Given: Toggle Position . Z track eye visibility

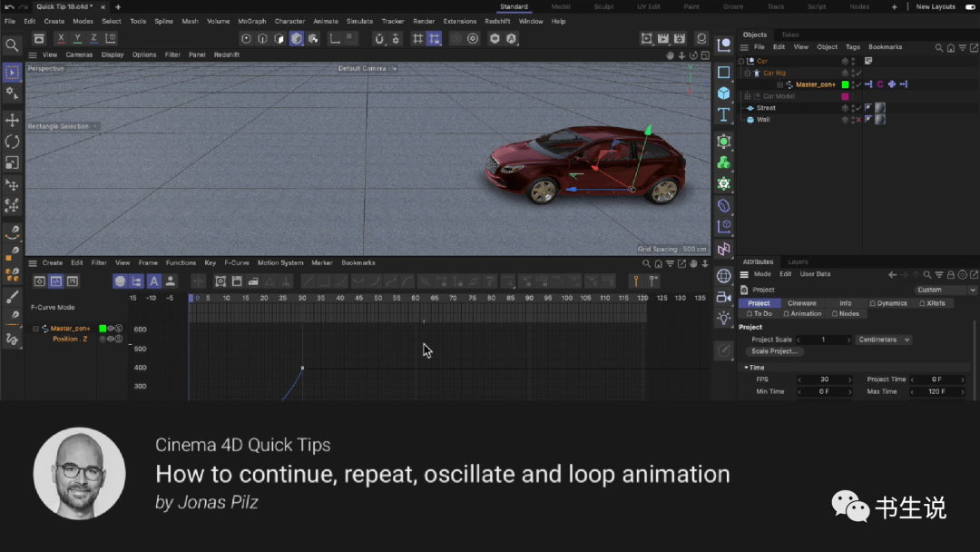Looking at the screenshot, I should tap(111, 339).
